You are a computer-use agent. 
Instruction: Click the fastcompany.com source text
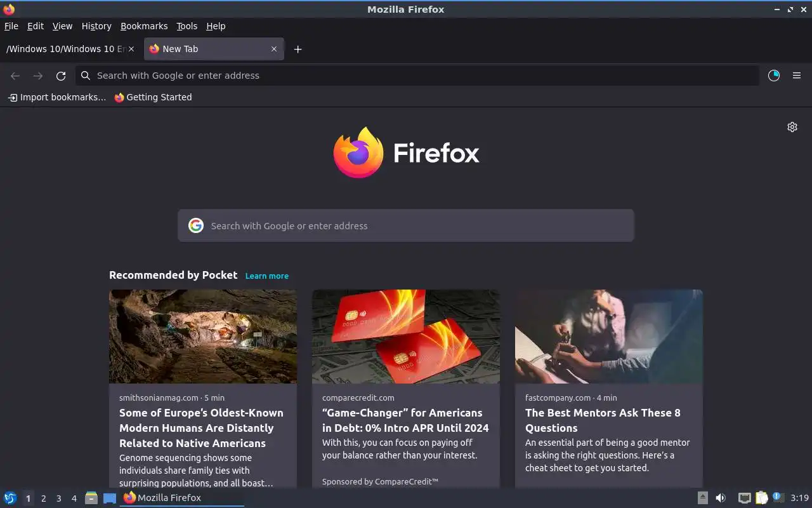pos(558,398)
